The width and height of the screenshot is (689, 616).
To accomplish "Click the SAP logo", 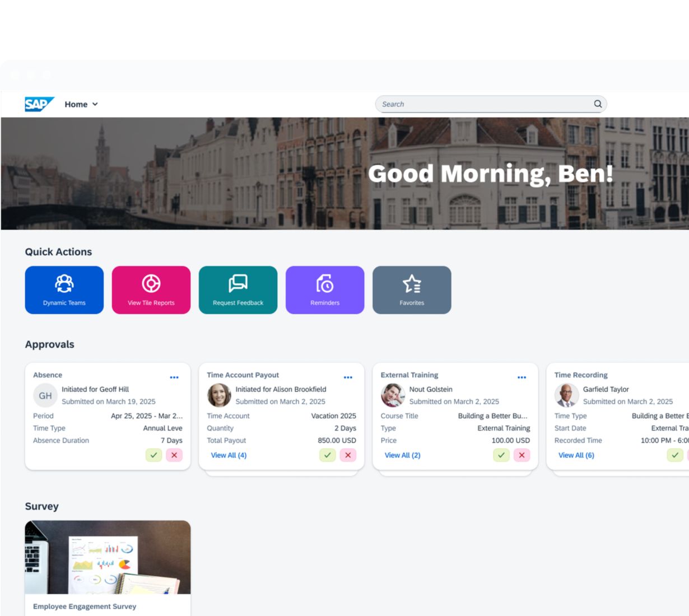I will click(x=39, y=104).
